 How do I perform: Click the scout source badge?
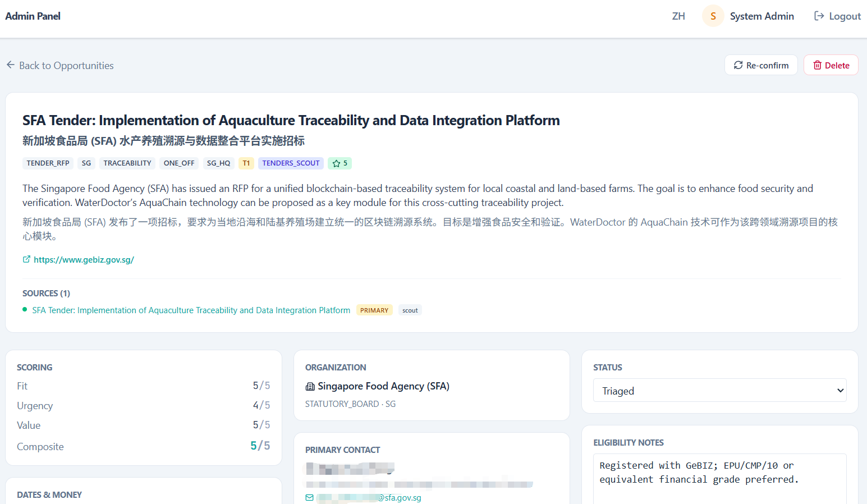point(410,310)
